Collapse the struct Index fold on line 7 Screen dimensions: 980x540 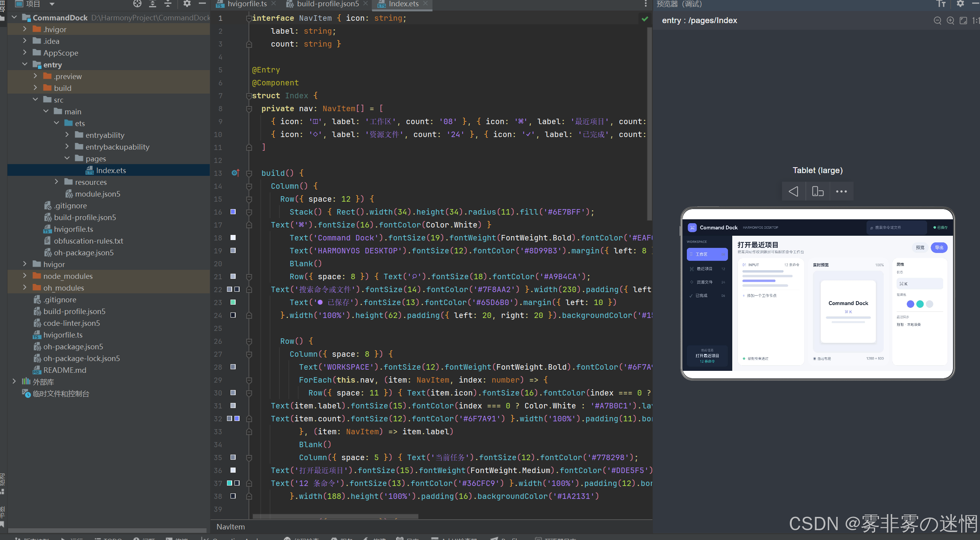pyautogui.click(x=249, y=96)
